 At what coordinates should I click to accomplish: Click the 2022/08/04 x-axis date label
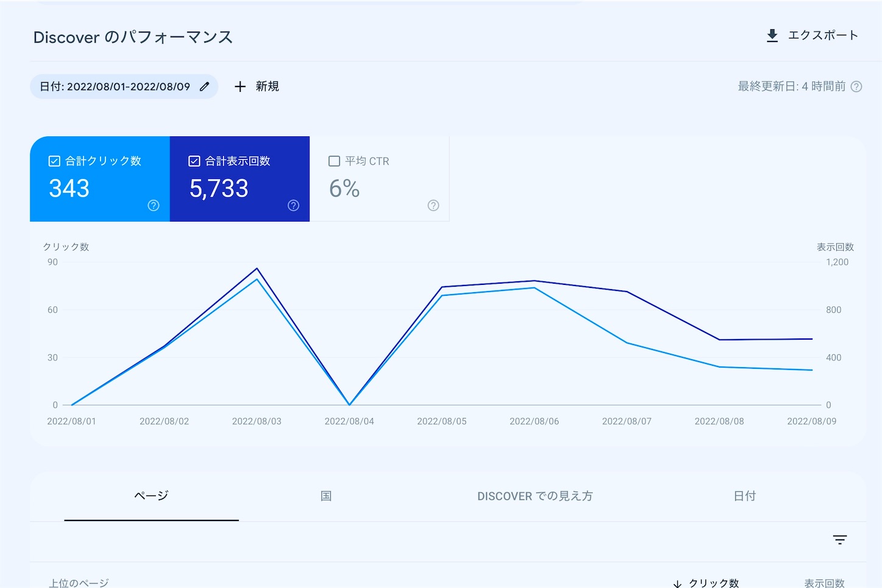coord(349,421)
